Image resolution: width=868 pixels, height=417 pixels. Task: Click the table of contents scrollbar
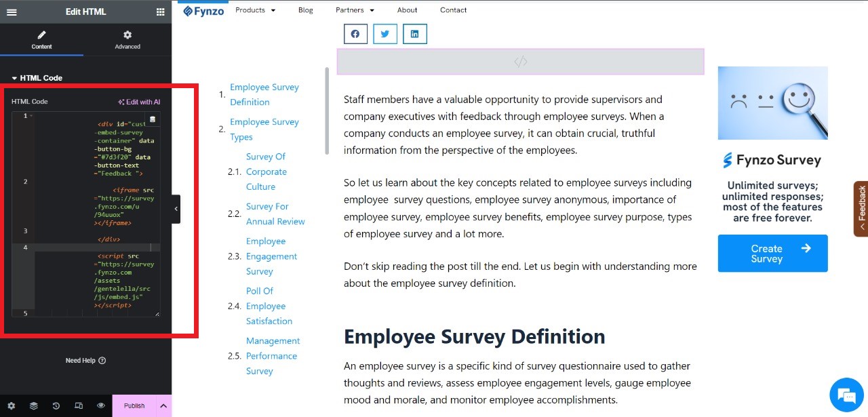pyautogui.click(x=327, y=111)
